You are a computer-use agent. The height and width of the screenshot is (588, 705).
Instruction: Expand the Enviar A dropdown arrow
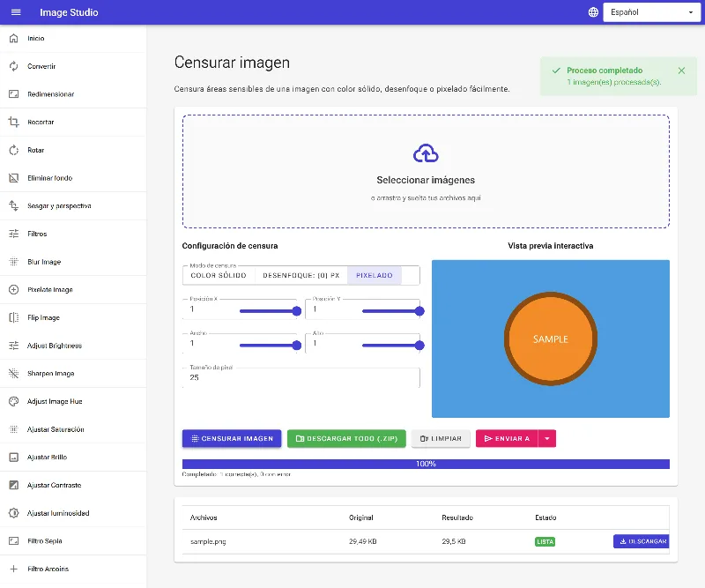pyautogui.click(x=546, y=439)
